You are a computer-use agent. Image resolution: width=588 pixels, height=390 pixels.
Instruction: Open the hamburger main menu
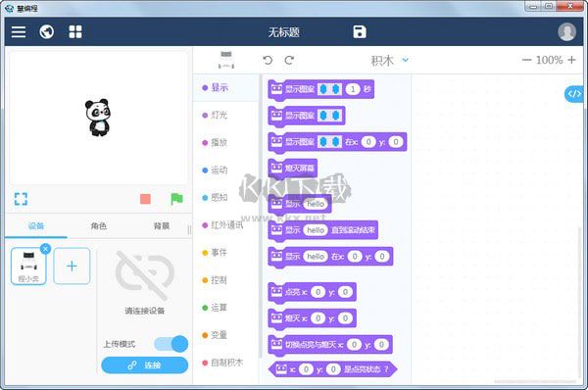(x=19, y=32)
